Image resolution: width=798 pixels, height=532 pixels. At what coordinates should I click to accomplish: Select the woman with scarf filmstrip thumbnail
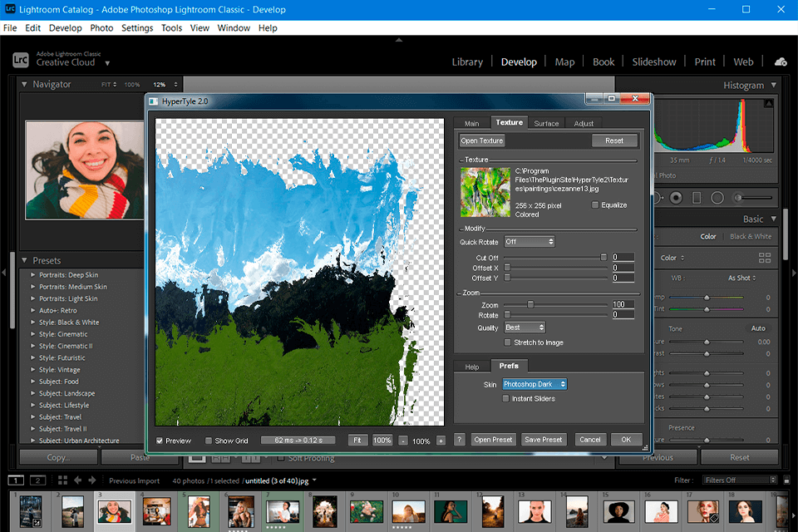point(115,512)
